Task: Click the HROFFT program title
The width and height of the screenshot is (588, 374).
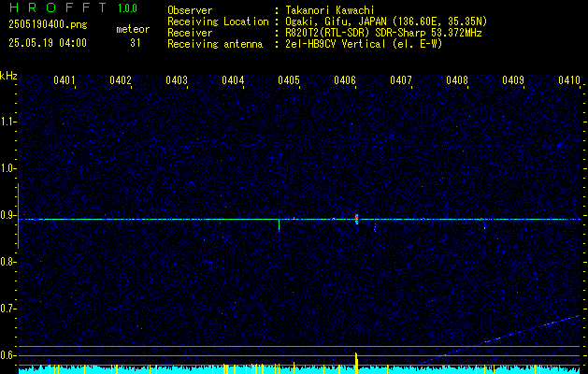Action: 58,7
